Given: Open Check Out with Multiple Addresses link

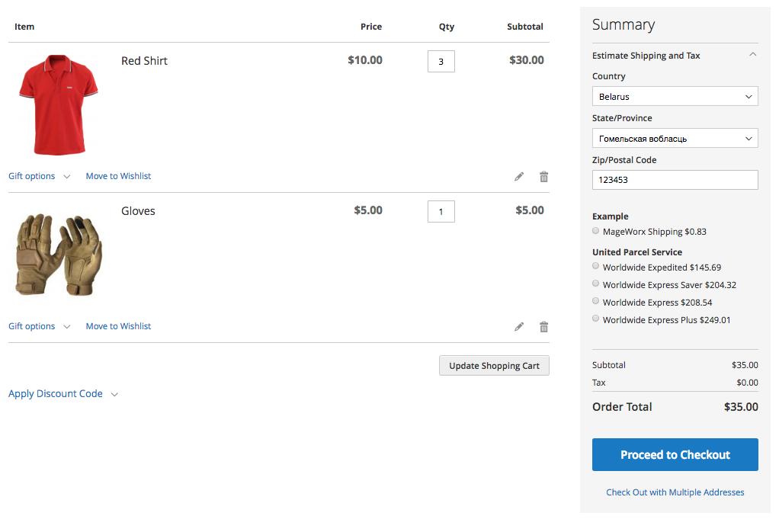Looking at the screenshot, I should [x=675, y=492].
